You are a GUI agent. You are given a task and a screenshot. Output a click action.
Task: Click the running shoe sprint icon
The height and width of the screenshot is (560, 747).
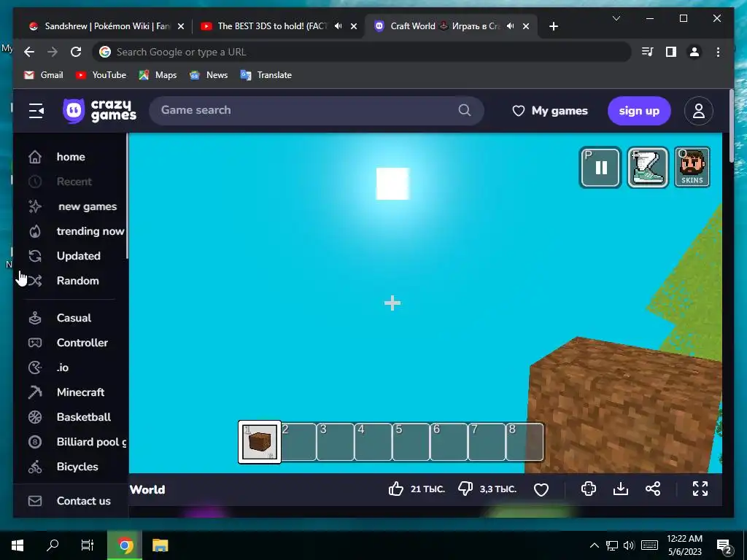pos(648,167)
